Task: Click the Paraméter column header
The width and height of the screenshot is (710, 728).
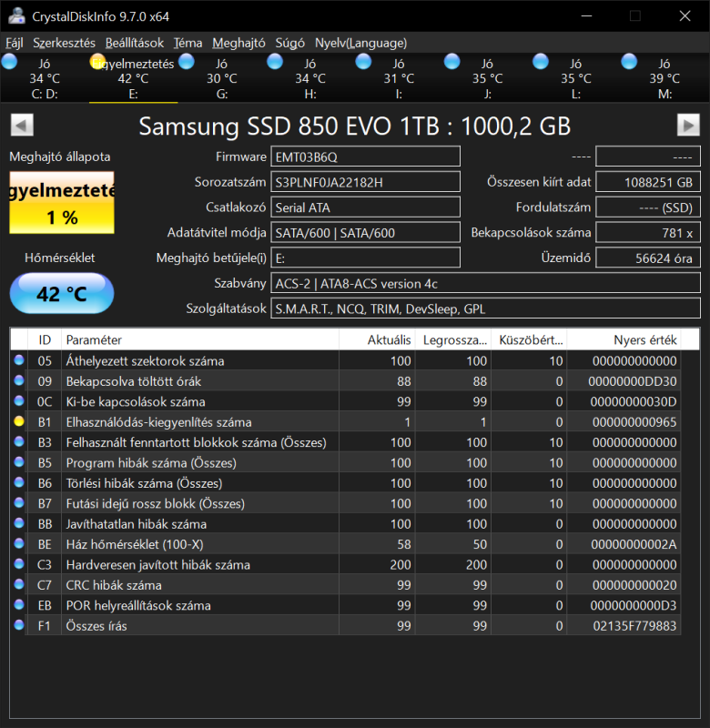Action: [200, 339]
